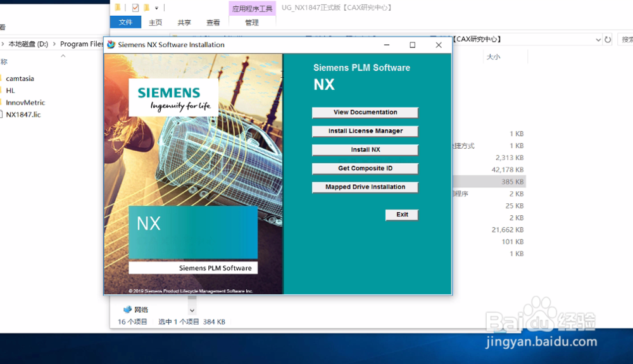Click the folder icon in Explorer title bar

118,7
